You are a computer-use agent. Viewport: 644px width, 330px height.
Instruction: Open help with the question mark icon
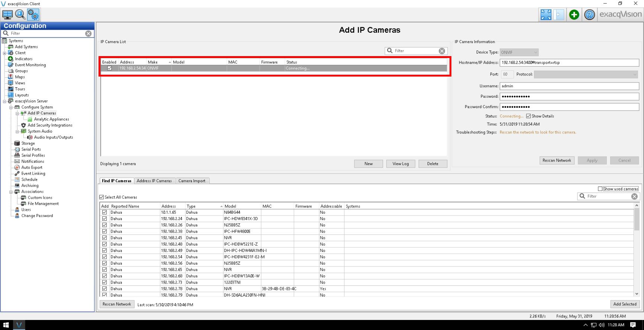589,14
